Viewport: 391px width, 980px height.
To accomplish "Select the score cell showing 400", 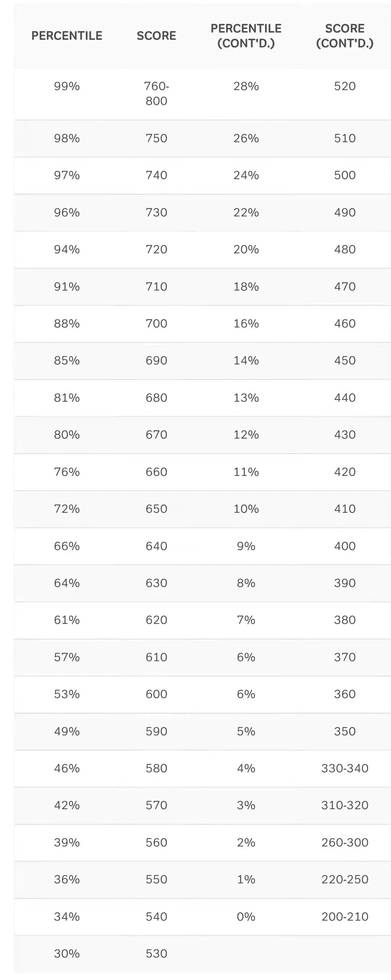I will click(345, 546).
